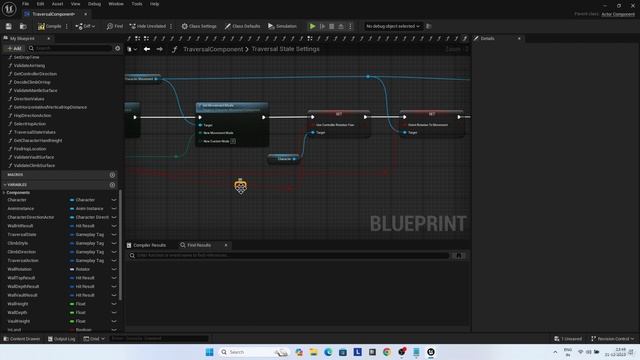Toggle eye visibility for VaultHeight variable
This screenshot has width=640, height=360.
click(114, 321)
